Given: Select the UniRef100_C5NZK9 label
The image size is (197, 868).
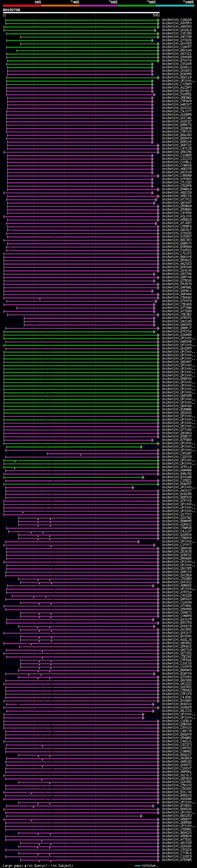Looking at the screenshot, I should pyautogui.click(x=177, y=538).
